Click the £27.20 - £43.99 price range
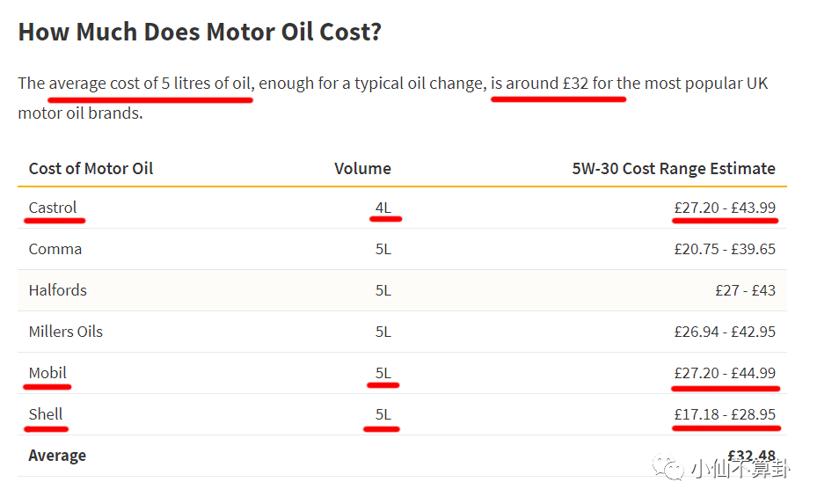Image resolution: width=817 pixels, height=504 pixels. (725, 208)
